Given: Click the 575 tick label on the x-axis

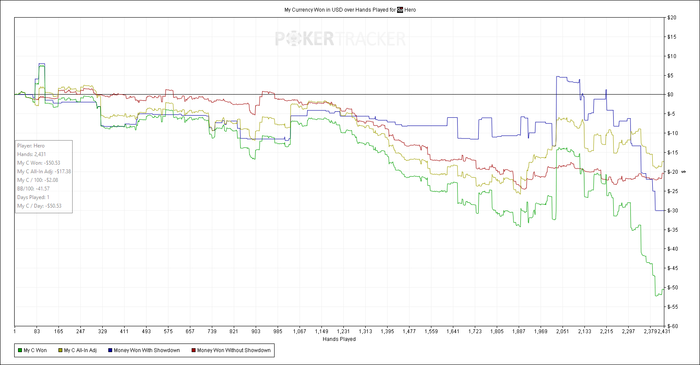Looking at the screenshot, I should [168, 332].
